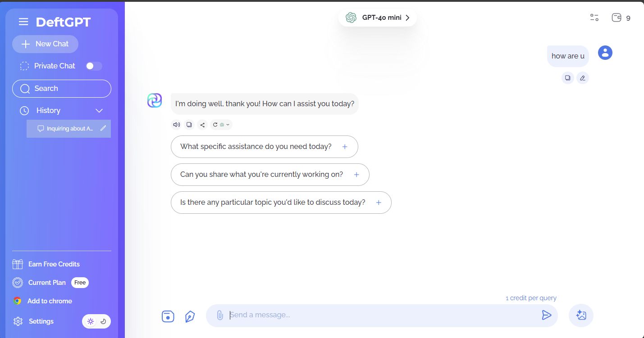Screen dimensions: 644x338
Task: Open the image generation sparkle button
Action: [x=581, y=315]
